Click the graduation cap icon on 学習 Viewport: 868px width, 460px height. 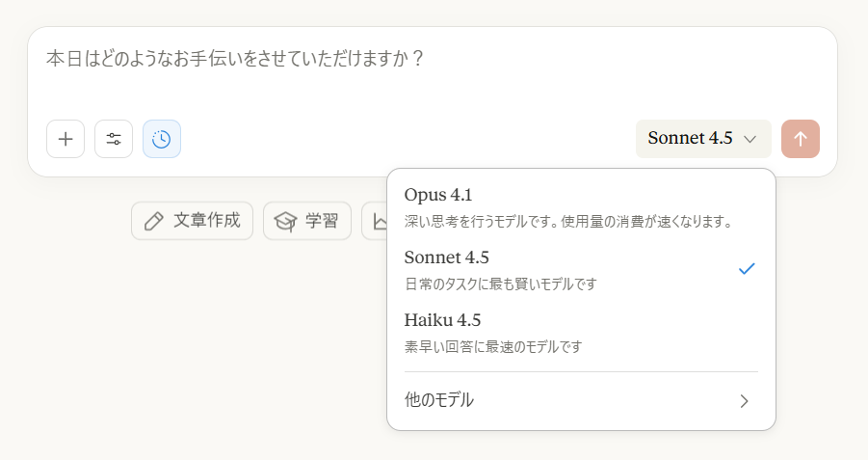(286, 221)
